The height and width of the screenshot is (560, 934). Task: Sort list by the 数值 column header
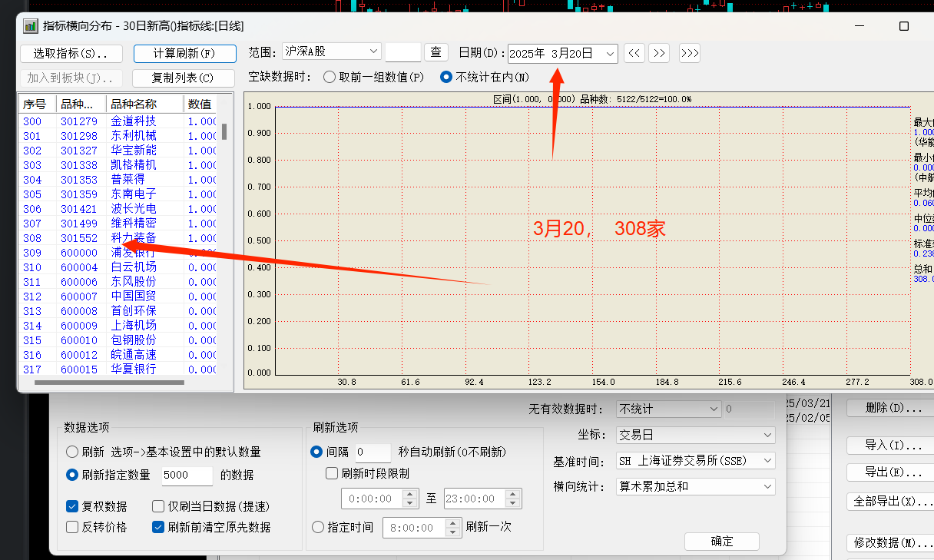pyautogui.click(x=200, y=104)
